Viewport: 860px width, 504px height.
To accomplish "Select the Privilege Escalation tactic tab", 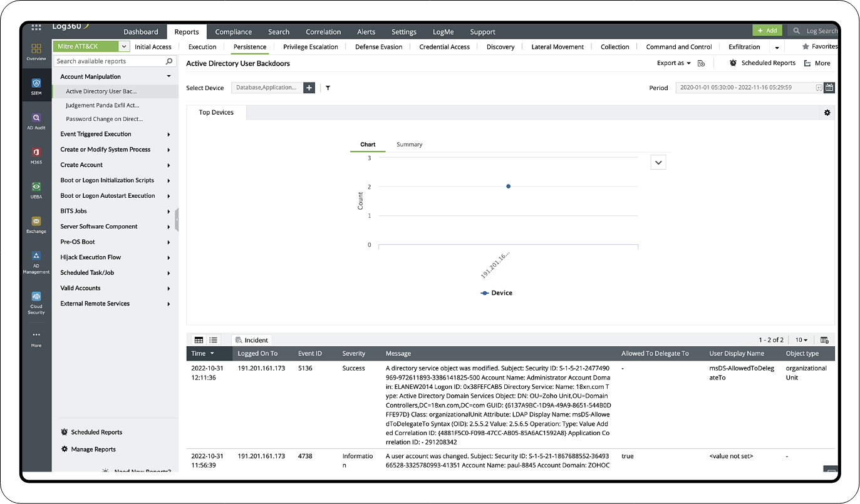I will click(x=311, y=47).
